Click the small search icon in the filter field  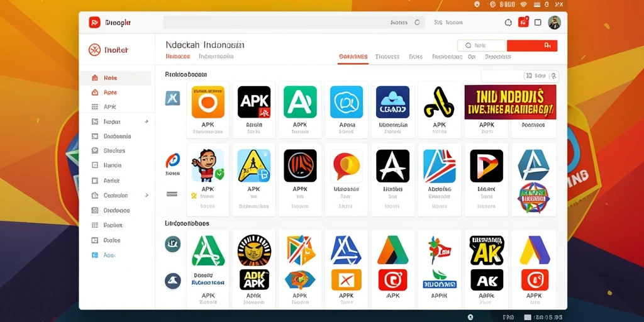click(553, 75)
